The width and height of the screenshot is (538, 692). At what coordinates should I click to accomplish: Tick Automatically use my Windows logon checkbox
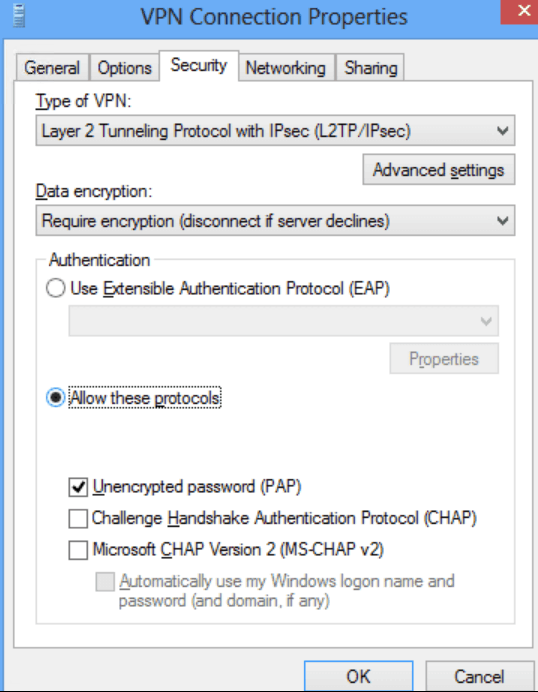pos(105,582)
